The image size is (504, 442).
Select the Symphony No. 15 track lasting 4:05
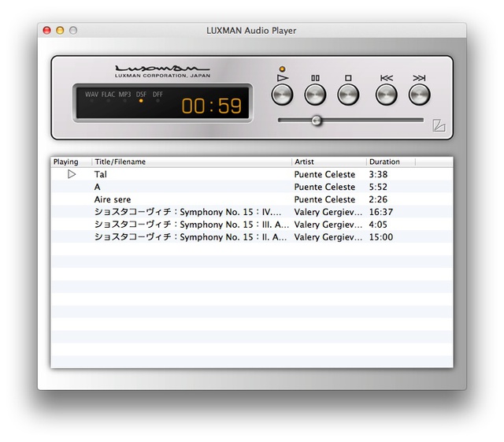(x=191, y=225)
